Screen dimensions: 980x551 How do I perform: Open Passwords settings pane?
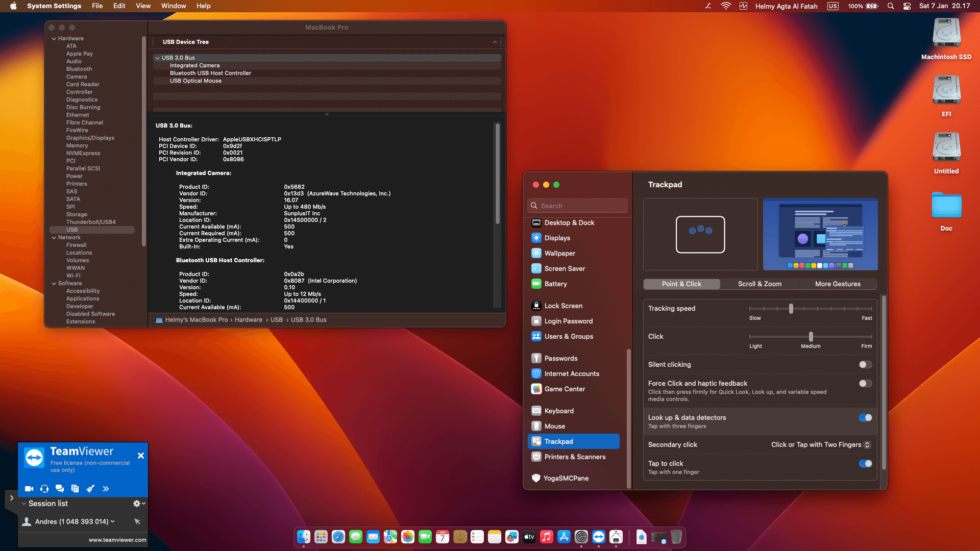pyautogui.click(x=560, y=358)
